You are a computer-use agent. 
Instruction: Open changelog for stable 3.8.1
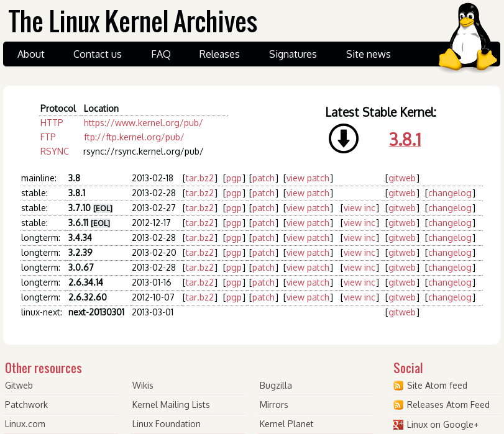450,193
